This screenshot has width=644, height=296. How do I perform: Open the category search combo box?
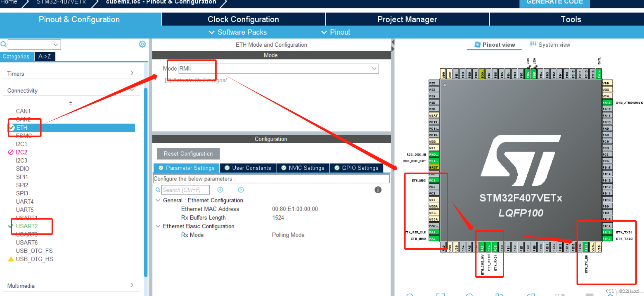click(x=34, y=45)
